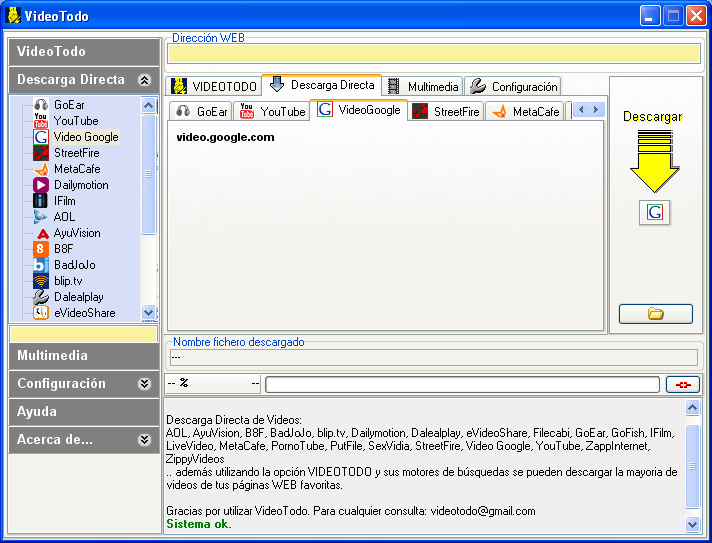The width and height of the screenshot is (712, 543).
Task: Click the Nombre fichero descargado field
Action: click(434, 357)
